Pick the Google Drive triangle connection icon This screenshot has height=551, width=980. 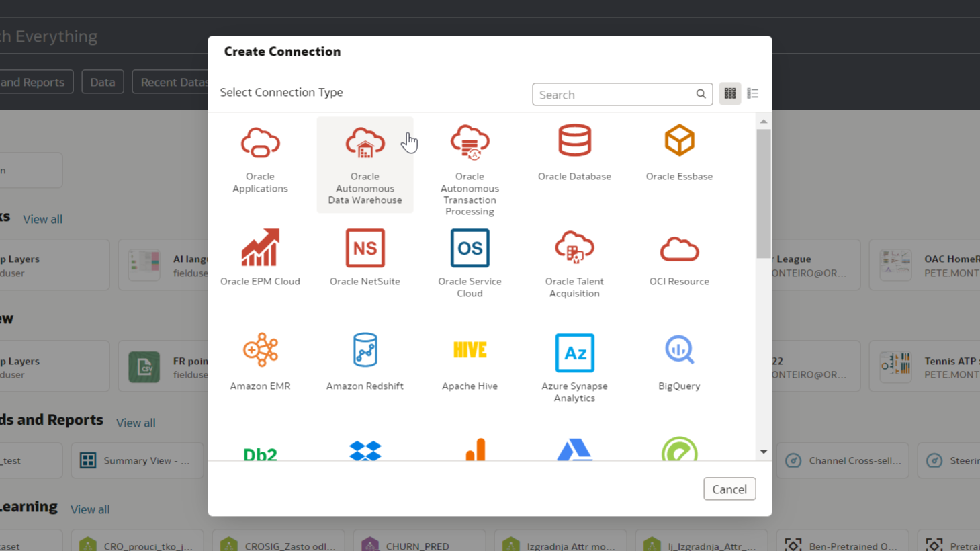pyautogui.click(x=574, y=450)
